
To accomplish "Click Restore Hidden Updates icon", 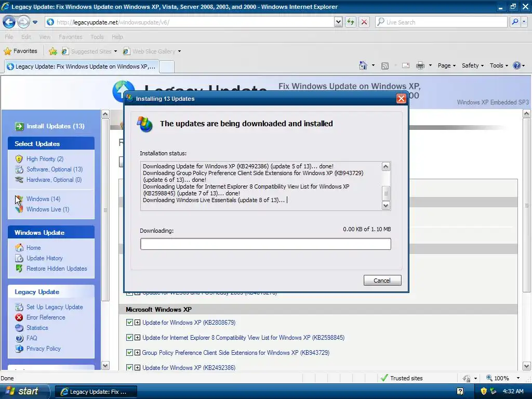I will tap(19, 269).
